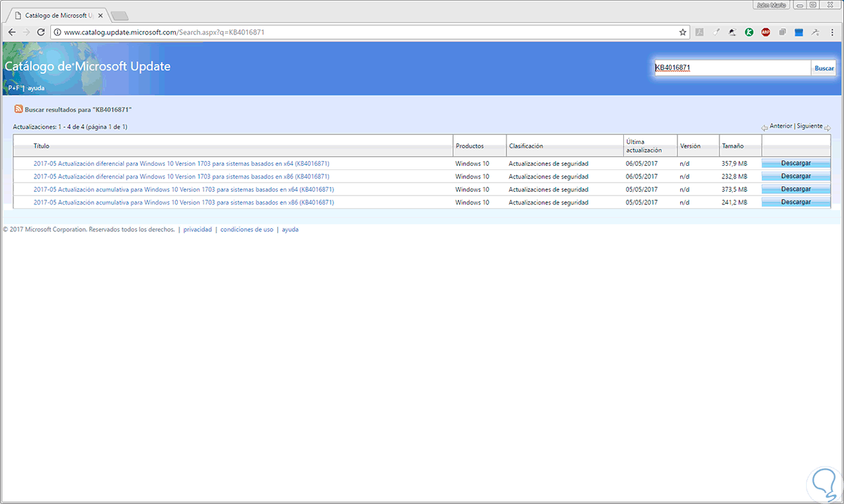The image size is (844, 504).
Task: Click the condiciones de uso footer link
Action: [x=247, y=229]
